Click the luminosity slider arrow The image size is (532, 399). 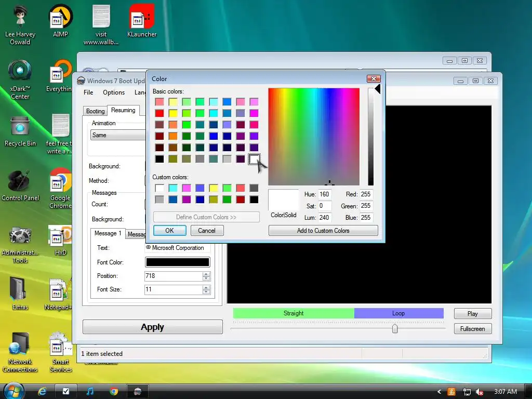tap(377, 89)
